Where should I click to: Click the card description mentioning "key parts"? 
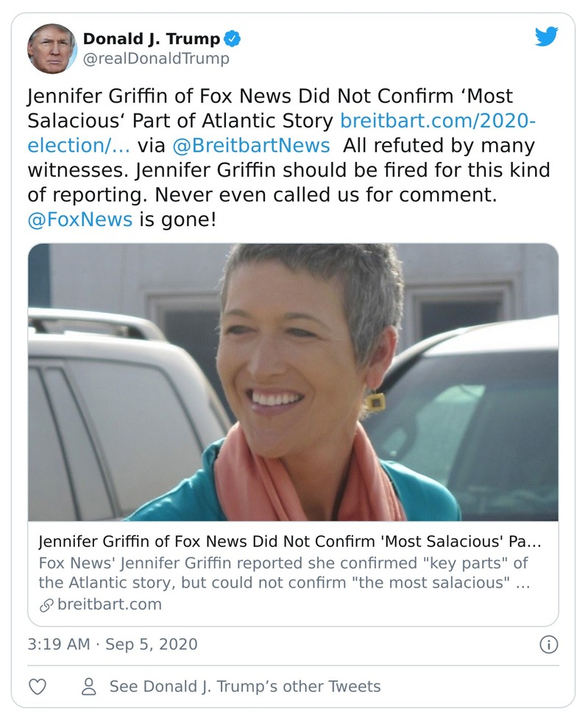point(283,573)
